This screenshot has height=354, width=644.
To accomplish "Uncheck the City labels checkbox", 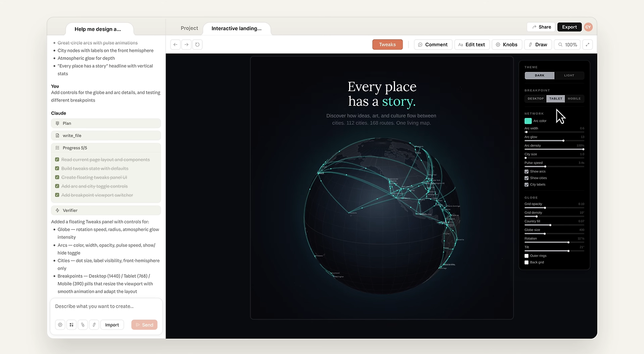I will coord(527,185).
